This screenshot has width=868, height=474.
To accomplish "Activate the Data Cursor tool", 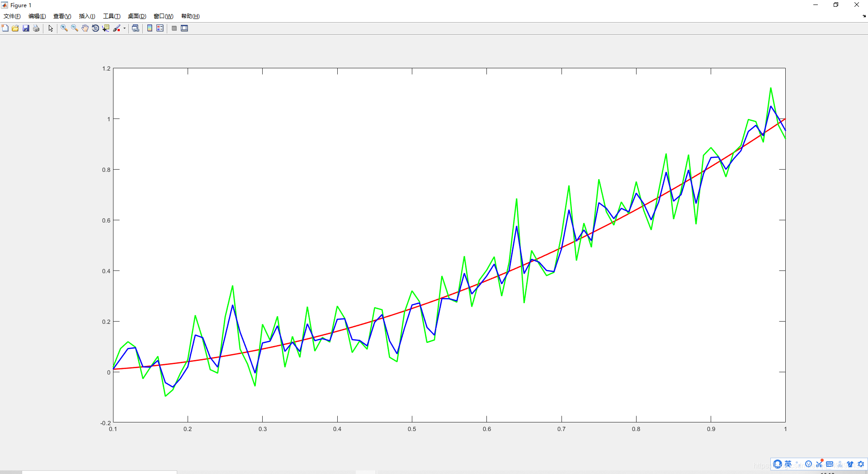I will [x=106, y=28].
